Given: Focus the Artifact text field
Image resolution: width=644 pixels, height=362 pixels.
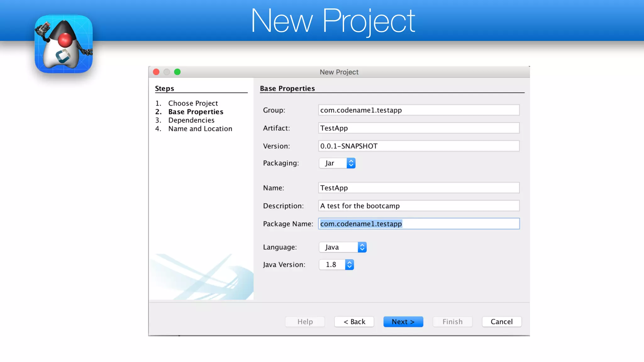Looking at the screenshot, I should coord(419,128).
